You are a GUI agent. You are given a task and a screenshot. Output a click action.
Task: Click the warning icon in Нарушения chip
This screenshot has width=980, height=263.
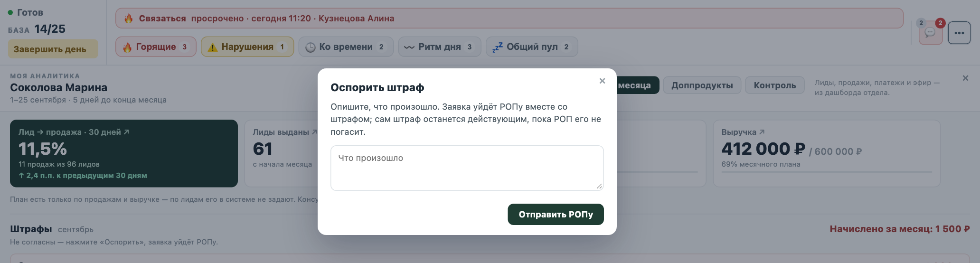(213, 47)
